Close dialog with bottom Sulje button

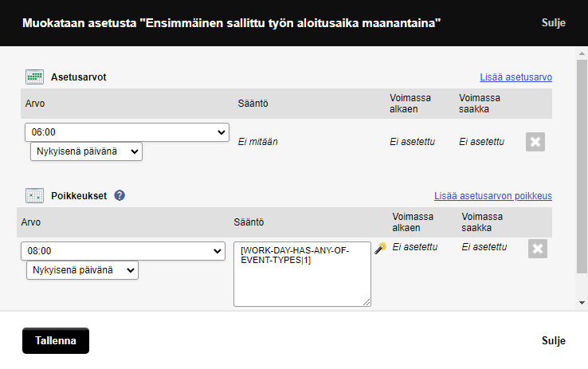pos(554,340)
